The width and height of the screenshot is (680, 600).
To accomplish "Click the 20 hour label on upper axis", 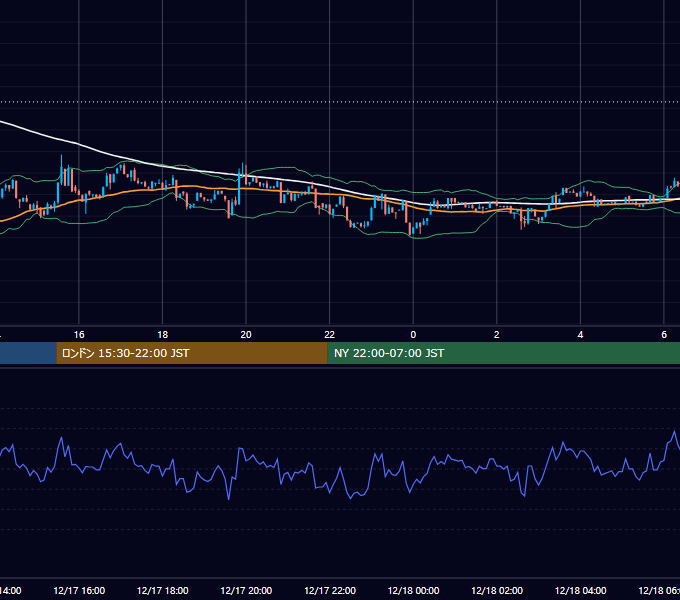I will tap(246, 335).
